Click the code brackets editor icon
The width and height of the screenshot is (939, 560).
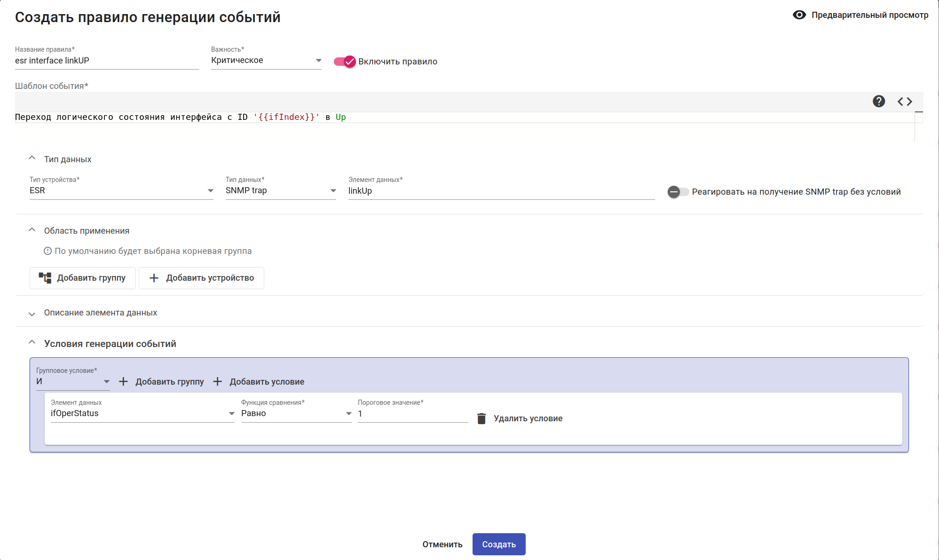pos(904,101)
